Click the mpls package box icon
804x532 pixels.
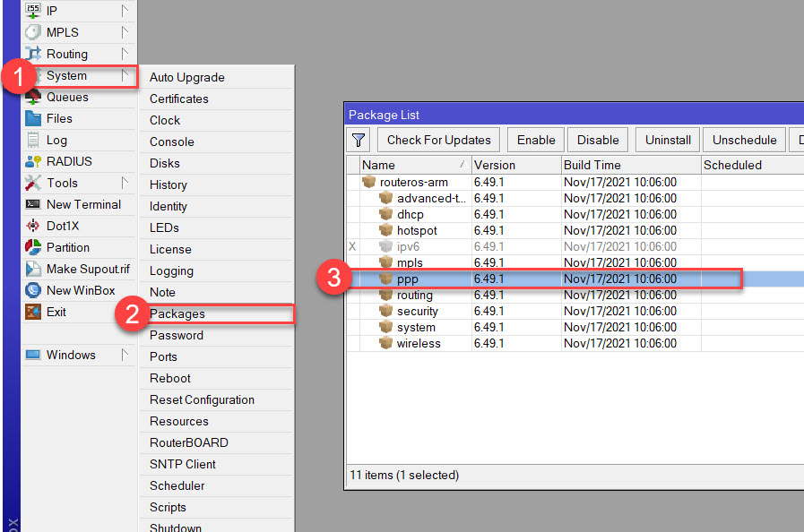tap(385, 262)
